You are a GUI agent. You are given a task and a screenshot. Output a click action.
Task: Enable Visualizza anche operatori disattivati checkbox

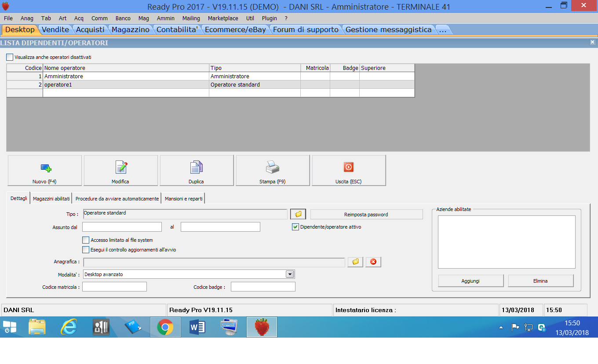pyautogui.click(x=10, y=57)
